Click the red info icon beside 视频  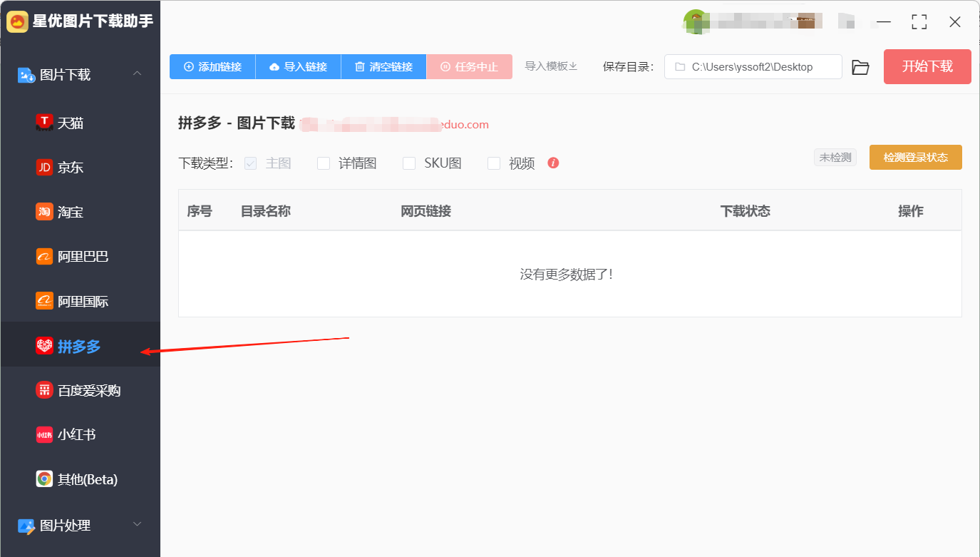pyautogui.click(x=553, y=163)
